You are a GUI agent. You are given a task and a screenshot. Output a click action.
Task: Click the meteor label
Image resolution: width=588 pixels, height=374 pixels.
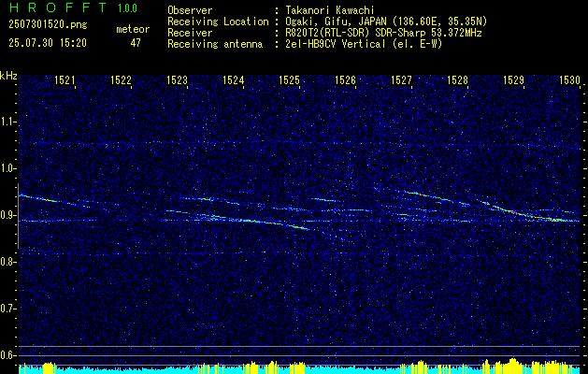133,30
